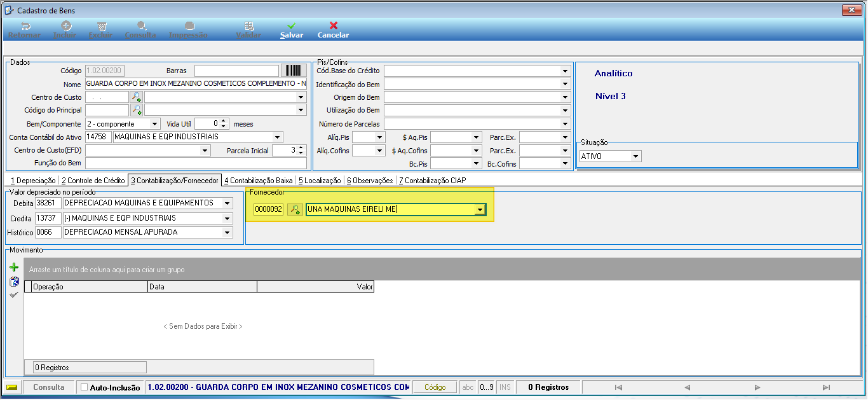This screenshot has width=868, height=400.
Task: Adjust the Parcela Inicial spinner
Action: [x=302, y=151]
